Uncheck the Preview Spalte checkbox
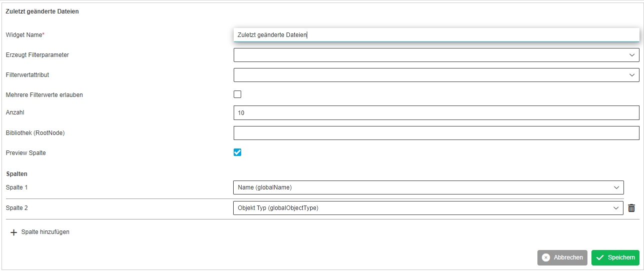This screenshot has height=271, width=644. 237,152
